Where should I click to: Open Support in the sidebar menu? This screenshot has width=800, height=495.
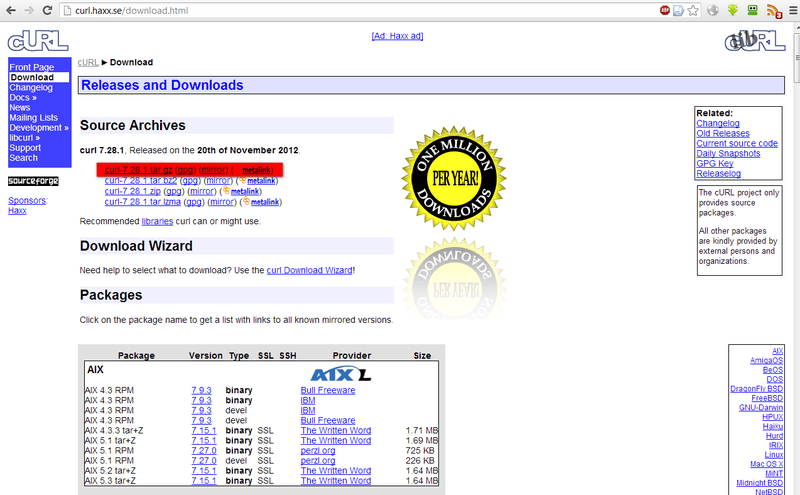pyautogui.click(x=25, y=147)
